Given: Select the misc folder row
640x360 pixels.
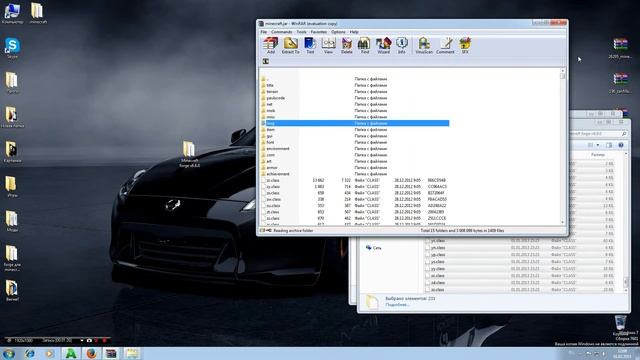Looking at the screenshot, I should coord(355,117).
